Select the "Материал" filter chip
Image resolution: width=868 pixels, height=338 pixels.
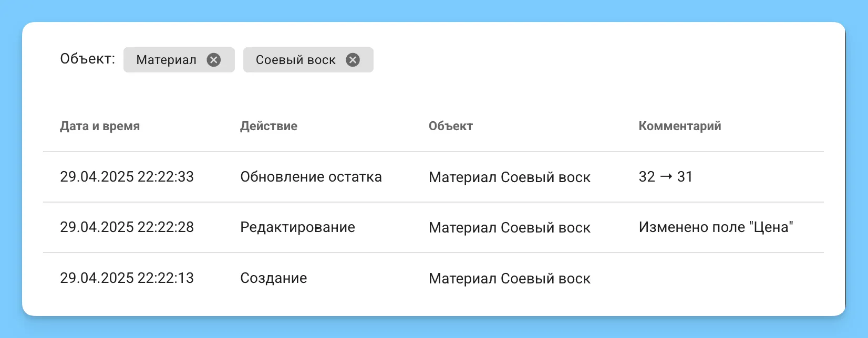167,60
